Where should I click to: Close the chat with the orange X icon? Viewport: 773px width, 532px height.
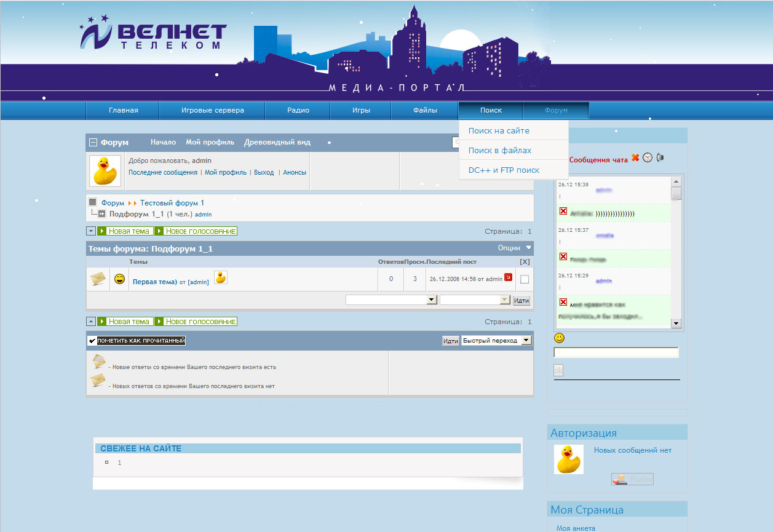pyautogui.click(x=635, y=158)
